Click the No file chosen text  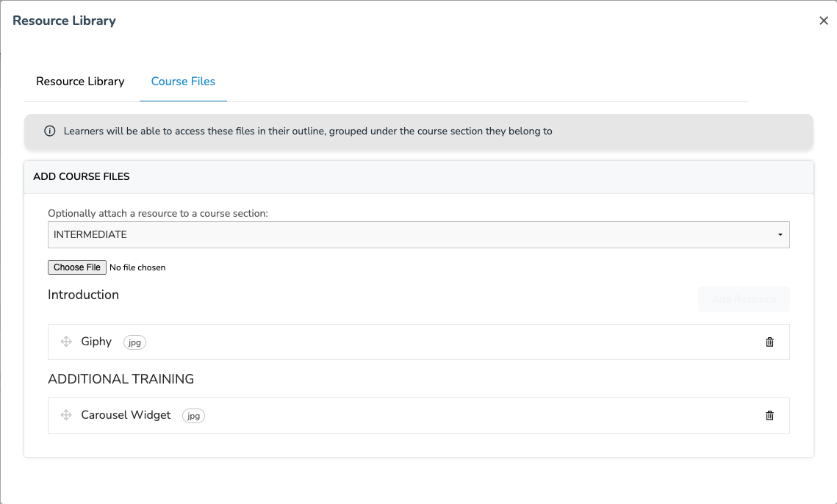pyautogui.click(x=138, y=267)
